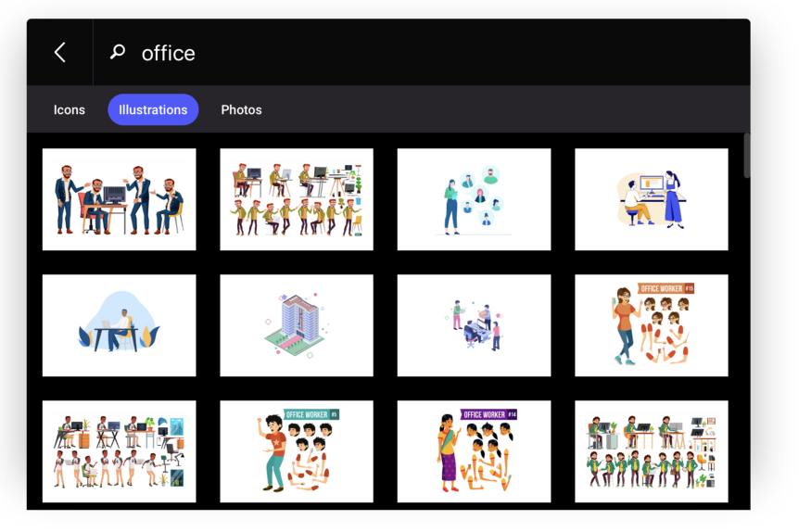
Task: Choose the video conference avatars network illustration
Action: coord(474,199)
